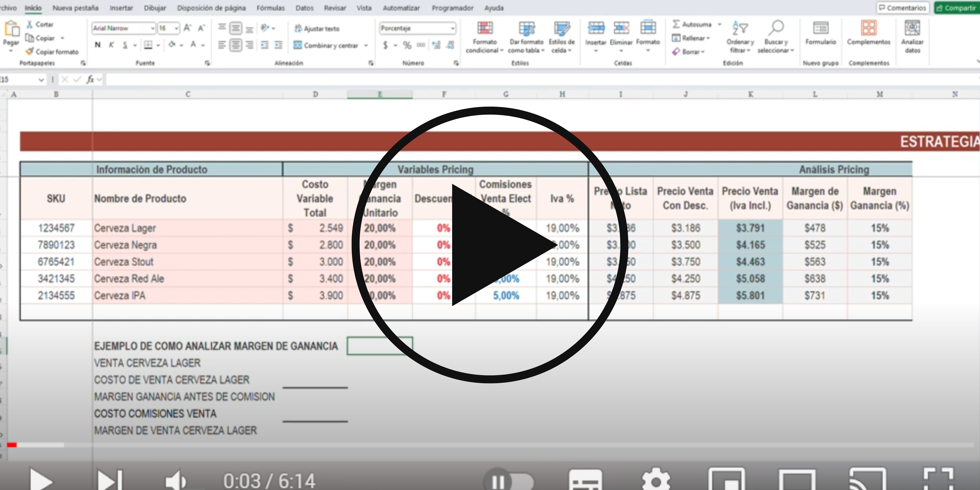Expand the Combinar y centrar arrow
Image resolution: width=980 pixels, height=490 pixels.
pos(366,46)
